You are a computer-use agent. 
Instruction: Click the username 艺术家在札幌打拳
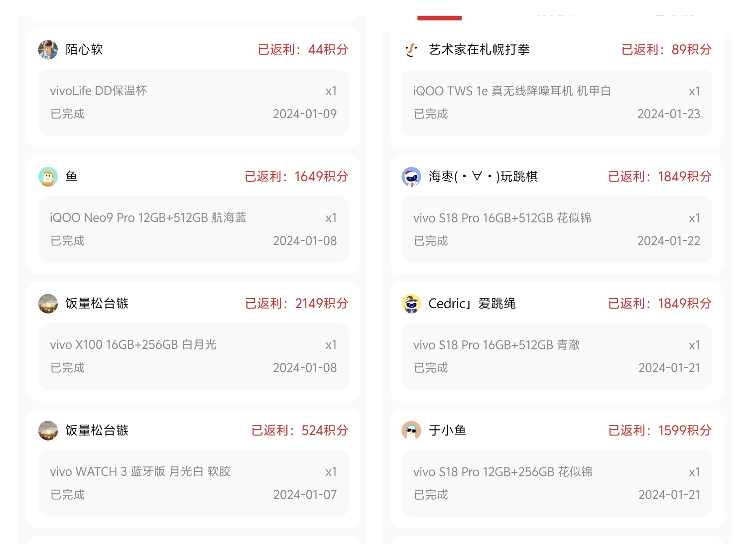pyautogui.click(x=479, y=50)
